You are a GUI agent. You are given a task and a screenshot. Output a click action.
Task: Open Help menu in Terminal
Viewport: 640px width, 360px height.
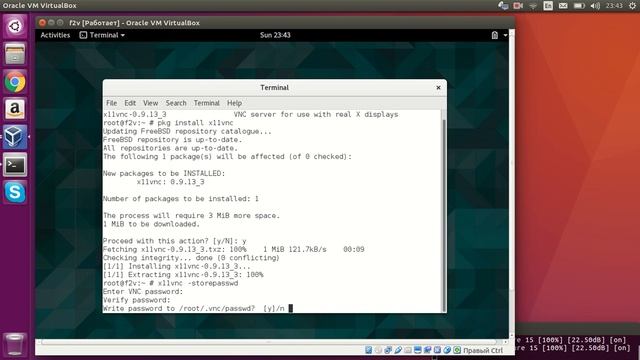click(234, 103)
